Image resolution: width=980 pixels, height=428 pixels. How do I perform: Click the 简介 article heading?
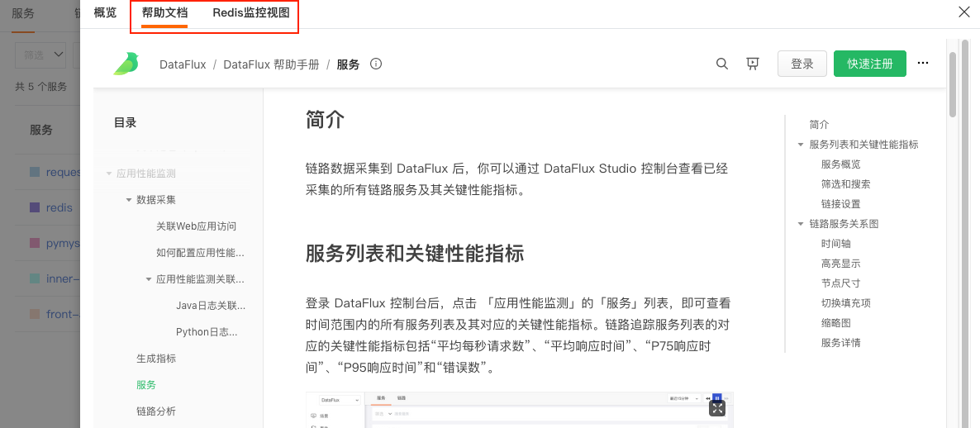click(x=325, y=119)
